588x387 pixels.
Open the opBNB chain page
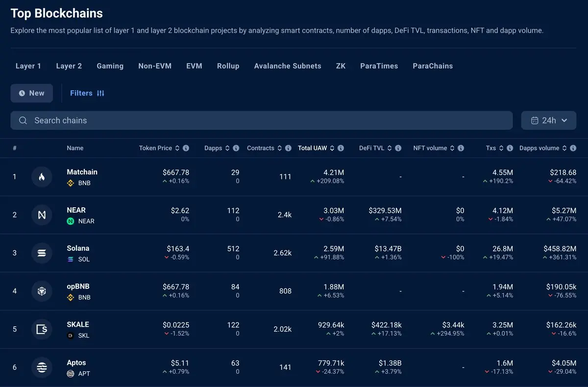[78, 287]
